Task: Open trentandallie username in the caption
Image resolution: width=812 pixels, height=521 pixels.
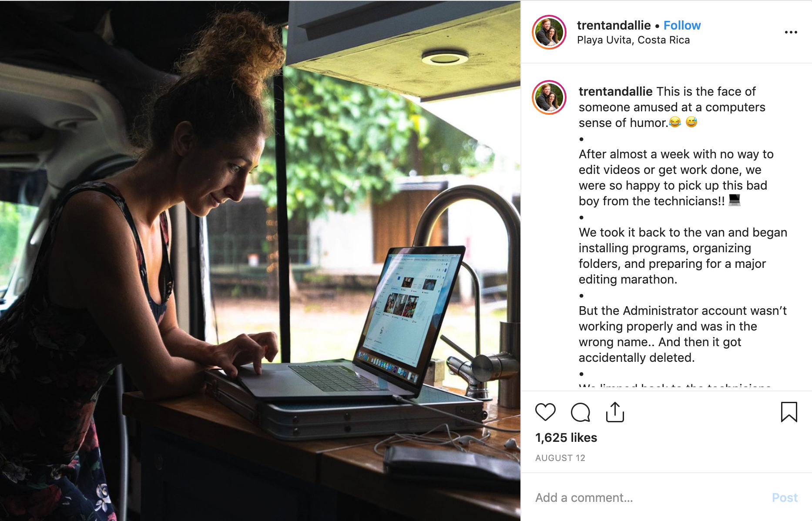Action: click(x=615, y=91)
